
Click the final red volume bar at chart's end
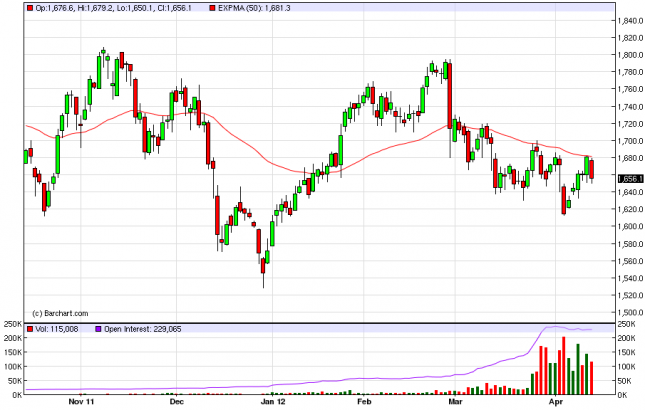[592, 378]
